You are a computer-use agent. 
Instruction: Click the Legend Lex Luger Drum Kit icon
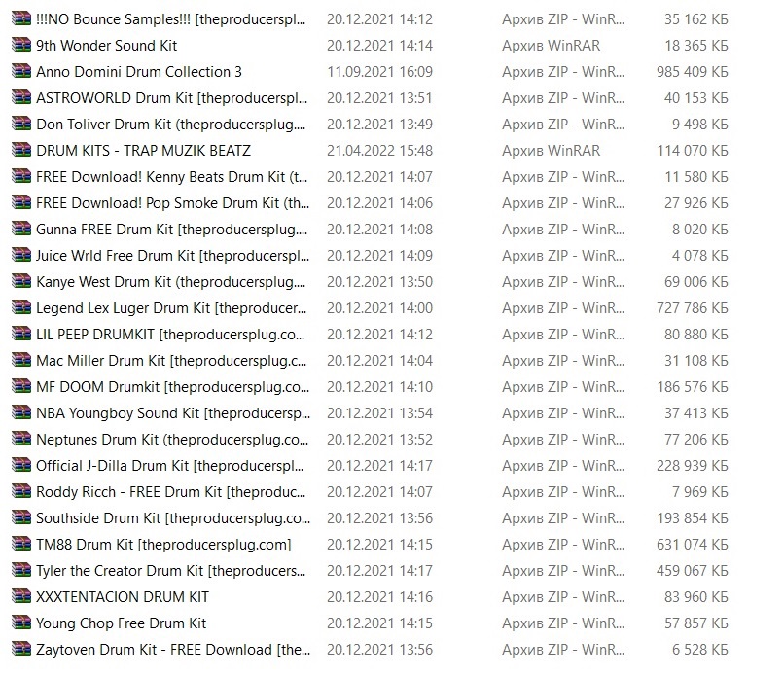tap(21, 307)
